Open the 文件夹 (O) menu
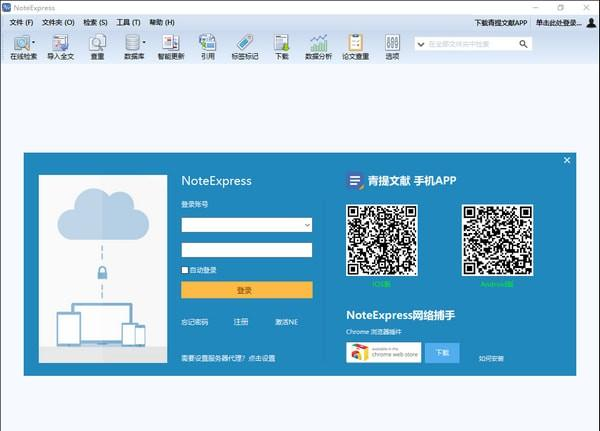Screen dimensions: 600x431 pos(58,23)
